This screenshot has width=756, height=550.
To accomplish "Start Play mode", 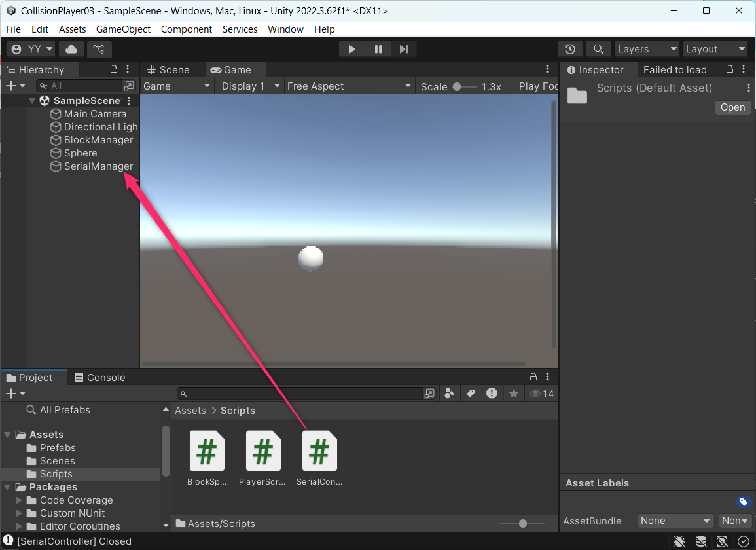I will tap(352, 49).
